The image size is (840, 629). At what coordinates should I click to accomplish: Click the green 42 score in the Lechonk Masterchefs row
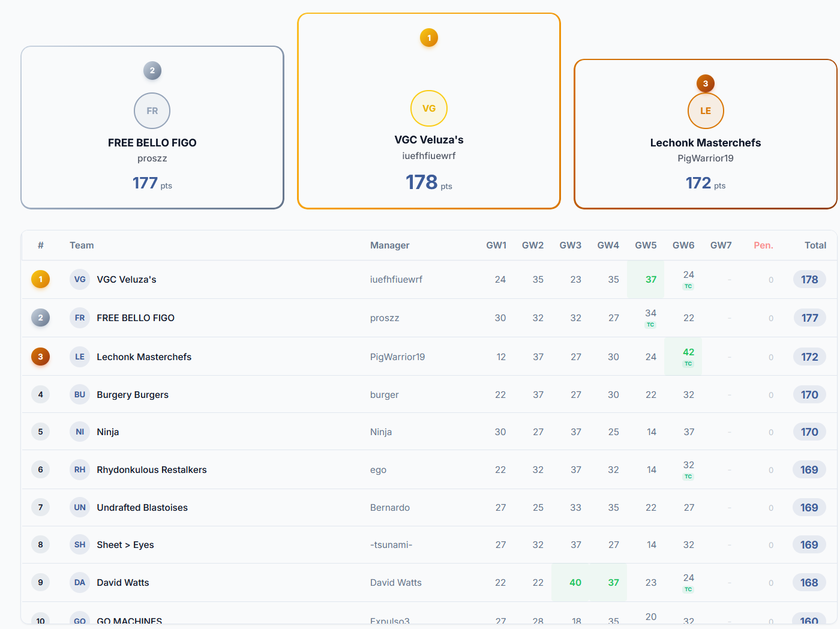coord(688,352)
